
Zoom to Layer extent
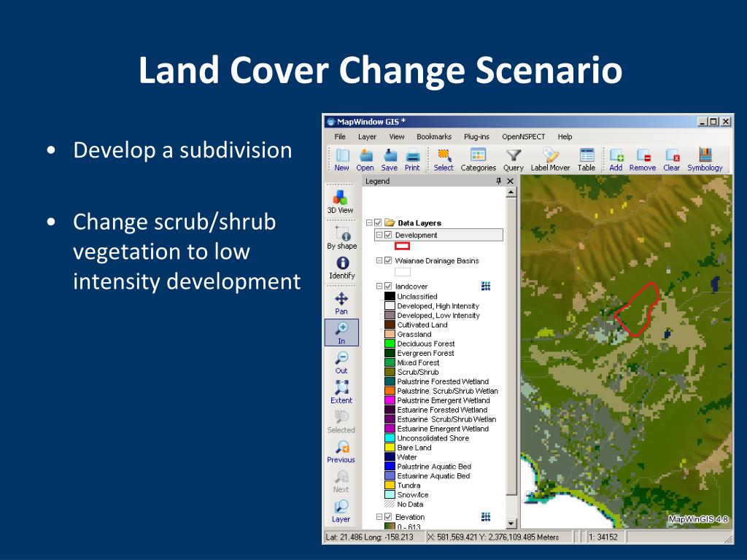tap(341, 511)
